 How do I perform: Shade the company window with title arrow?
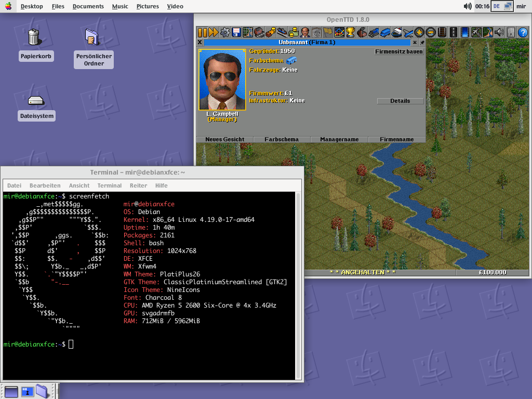[x=415, y=43]
